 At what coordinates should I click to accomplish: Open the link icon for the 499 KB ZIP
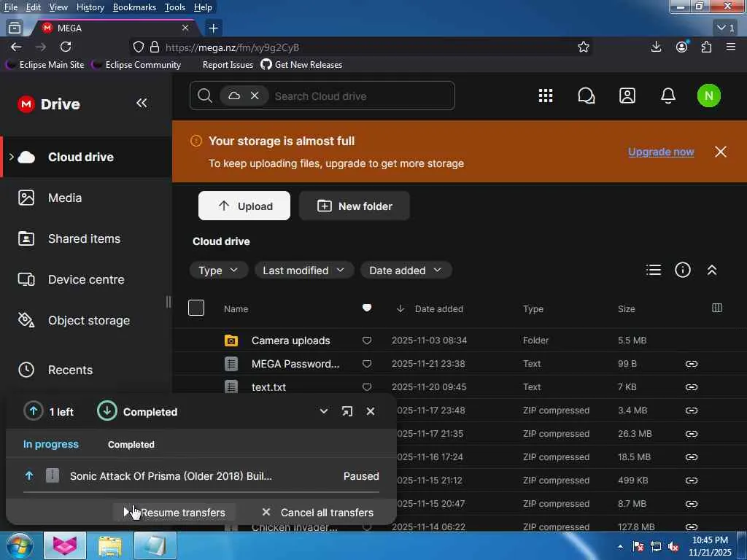point(692,481)
